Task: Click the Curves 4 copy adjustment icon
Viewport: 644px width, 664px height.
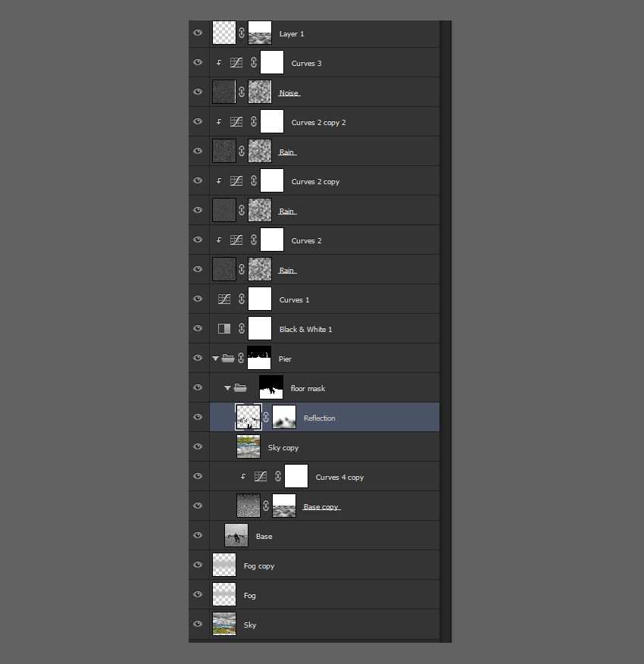Action: click(x=261, y=477)
